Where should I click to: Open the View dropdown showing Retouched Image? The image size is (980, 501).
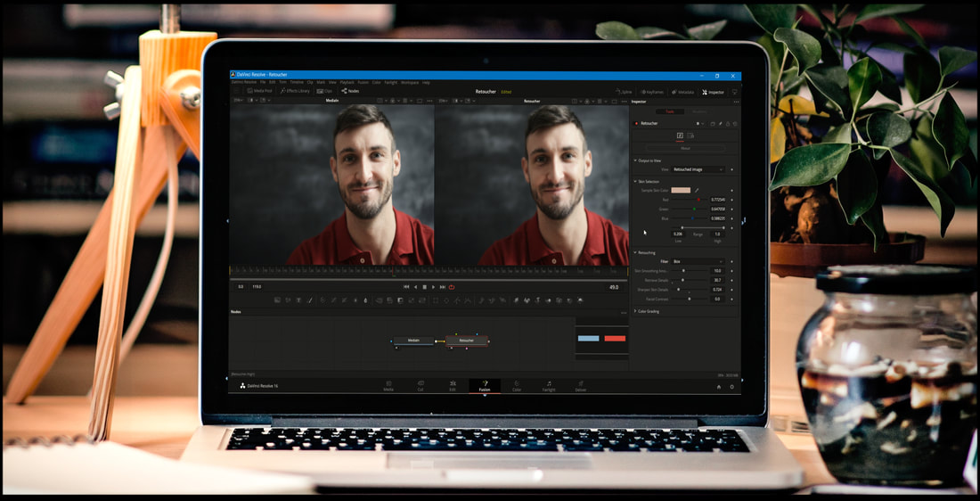[x=698, y=169]
